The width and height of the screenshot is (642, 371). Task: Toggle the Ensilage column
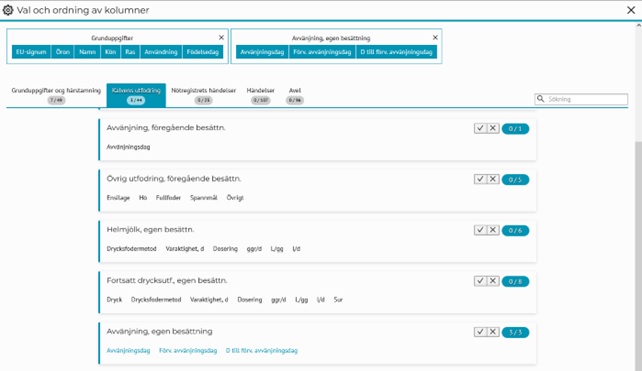tap(118, 198)
